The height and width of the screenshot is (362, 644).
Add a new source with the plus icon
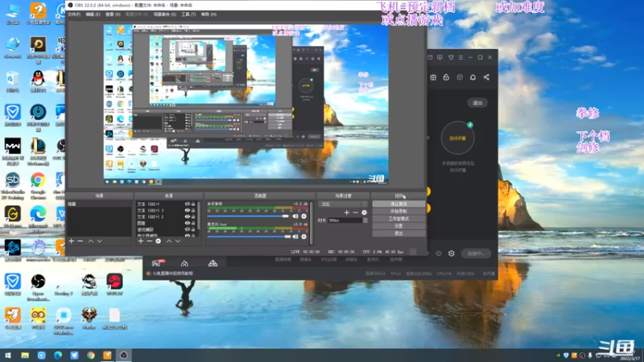coord(141,241)
